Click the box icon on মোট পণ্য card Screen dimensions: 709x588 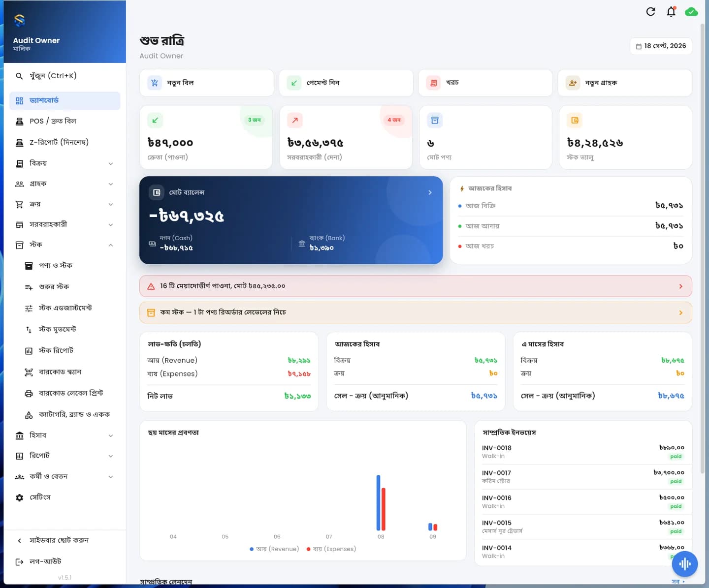click(x=435, y=120)
